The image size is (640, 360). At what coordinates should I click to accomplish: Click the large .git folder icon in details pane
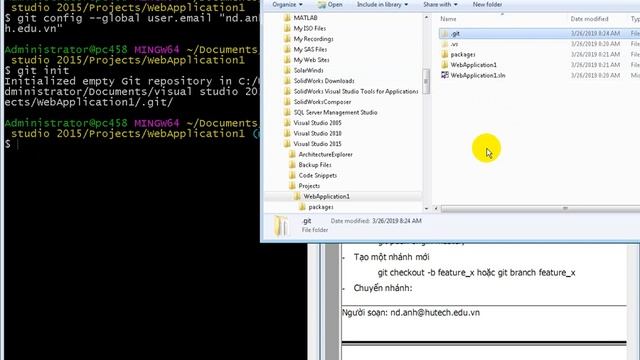281,226
